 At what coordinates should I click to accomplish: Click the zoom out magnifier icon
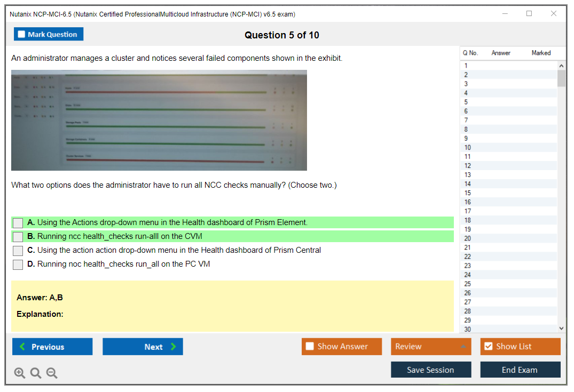pos(52,373)
